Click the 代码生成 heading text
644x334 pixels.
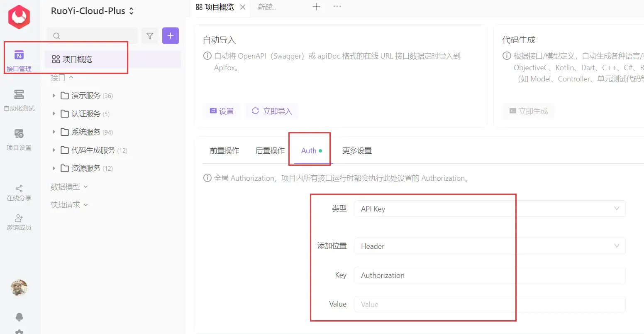[519, 40]
